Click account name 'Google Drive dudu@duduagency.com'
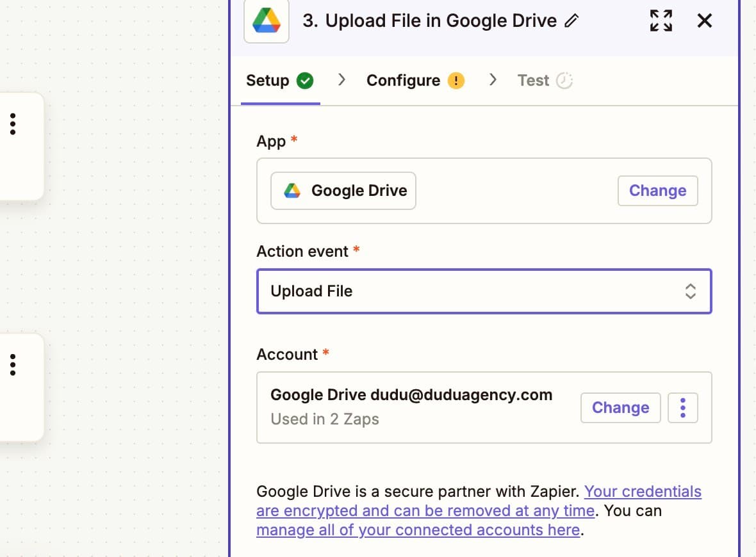 pos(411,394)
